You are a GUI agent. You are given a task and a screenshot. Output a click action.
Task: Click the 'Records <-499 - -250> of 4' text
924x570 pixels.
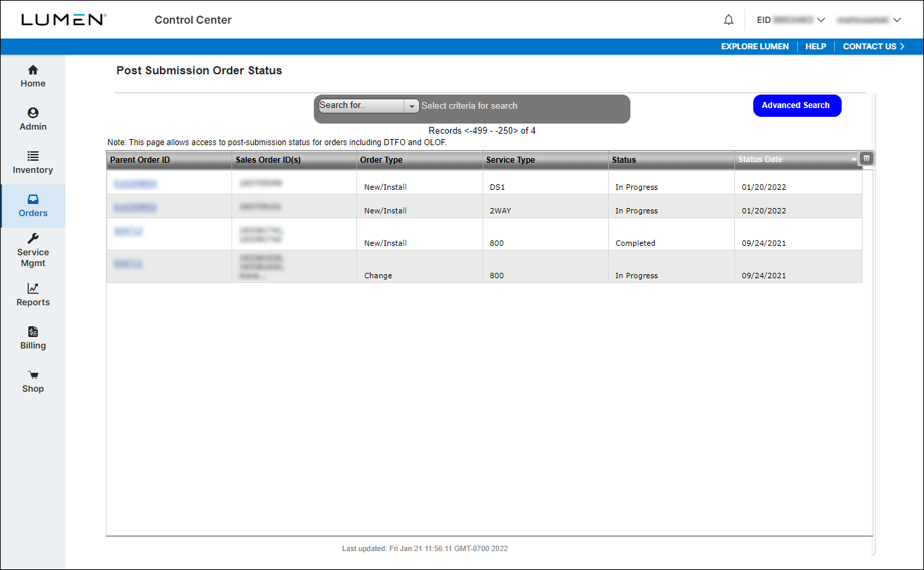(482, 131)
